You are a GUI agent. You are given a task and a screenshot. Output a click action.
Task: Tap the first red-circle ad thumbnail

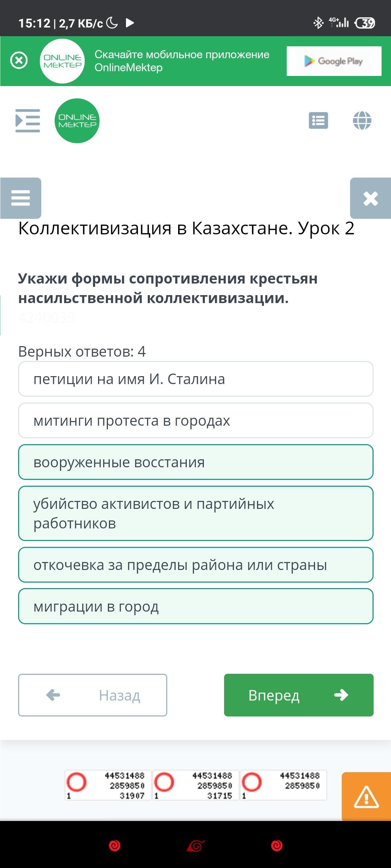click(x=108, y=785)
